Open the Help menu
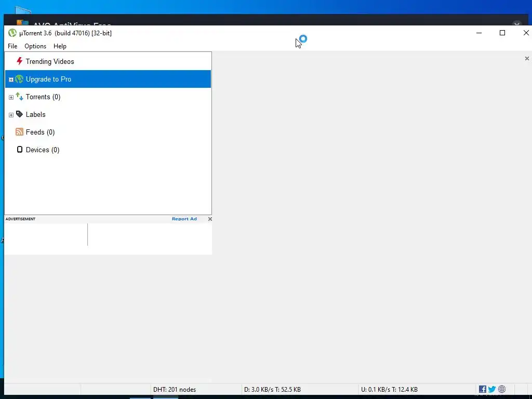This screenshot has width=532, height=399. pyautogui.click(x=60, y=46)
